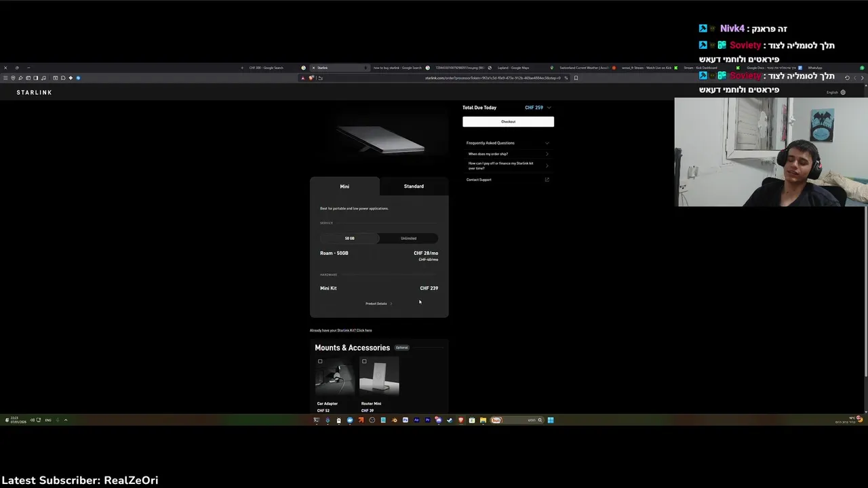This screenshot has width=868, height=488.
Task: Expand Product Details under Mini Kit
Action: point(378,304)
